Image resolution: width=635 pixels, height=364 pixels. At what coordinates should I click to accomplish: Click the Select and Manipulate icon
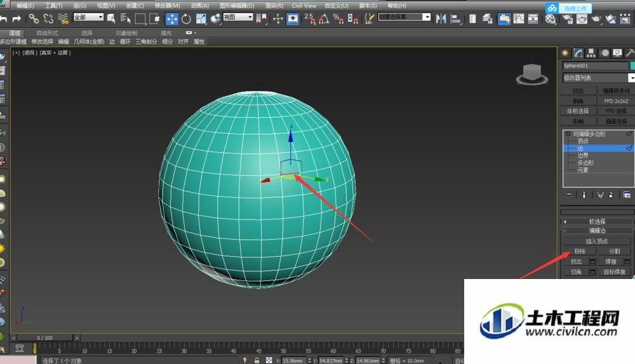click(x=278, y=18)
